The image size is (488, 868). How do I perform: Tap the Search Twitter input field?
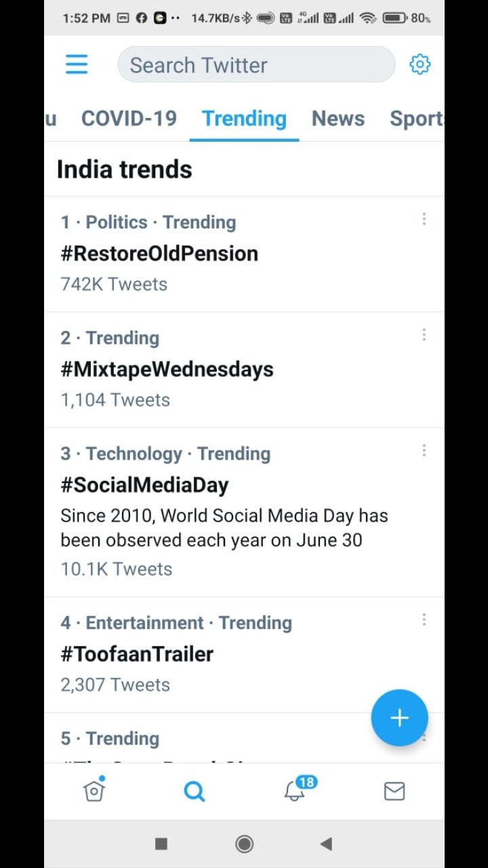(256, 65)
